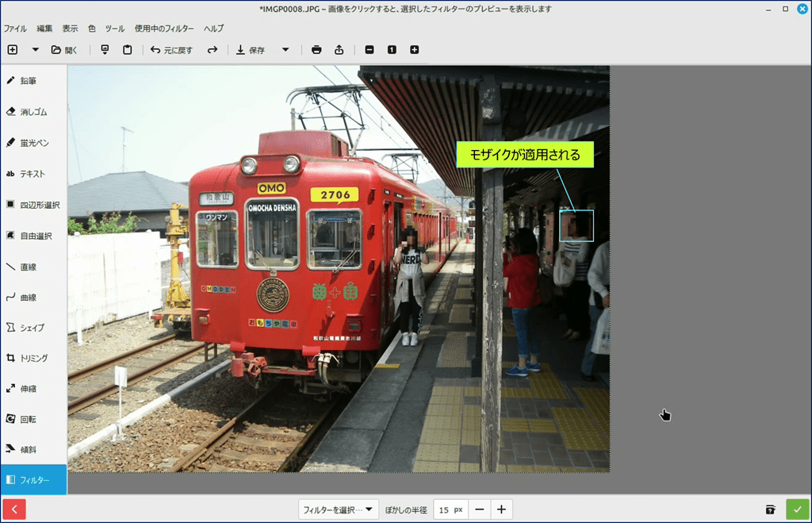The height and width of the screenshot is (523, 812).
Task: Select the Text (テキスト) tool
Action: pyautogui.click(x=33, y=174)
